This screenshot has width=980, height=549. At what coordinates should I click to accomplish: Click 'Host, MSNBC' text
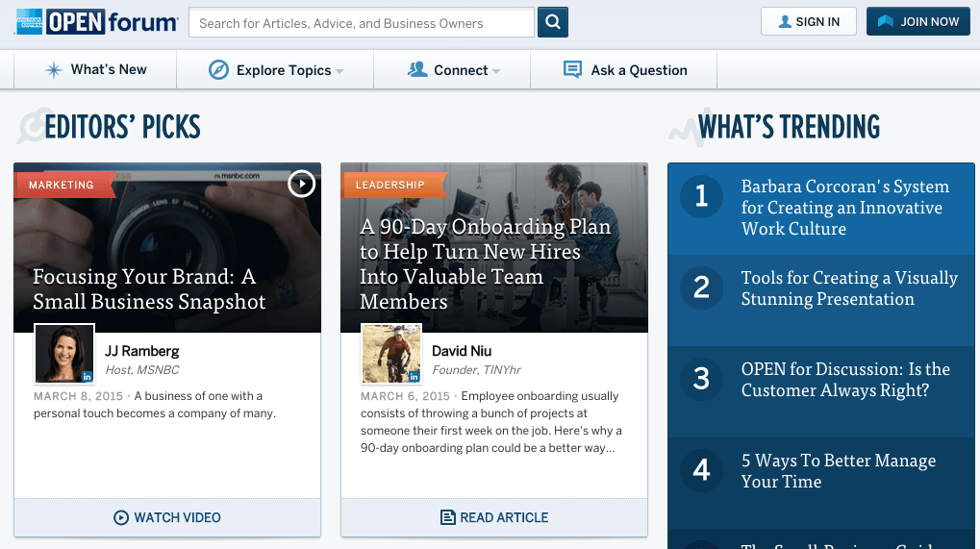(142, 370)
